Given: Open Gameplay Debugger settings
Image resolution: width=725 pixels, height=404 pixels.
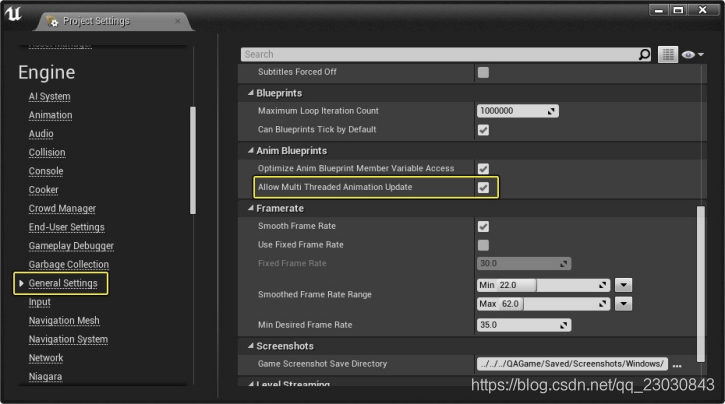Looking at the screenshot, I should 71,246.
